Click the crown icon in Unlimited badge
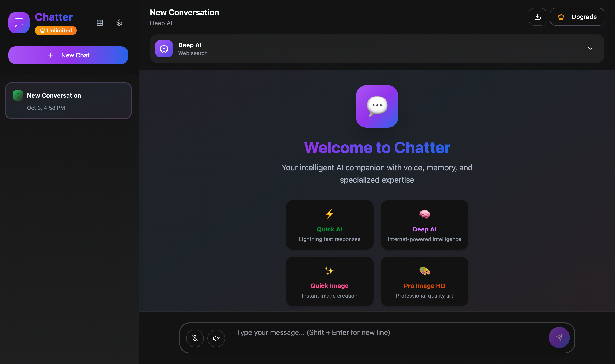Screen dimensions: 615x364 (x=42, y=30)
